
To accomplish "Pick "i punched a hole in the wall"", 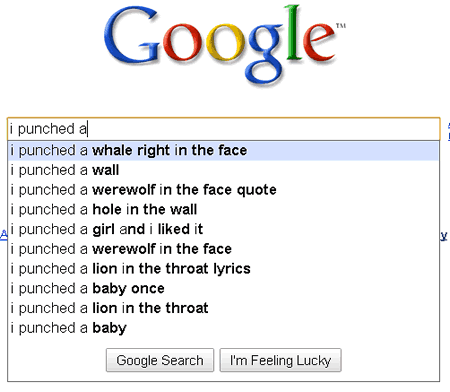I will pos(223,210).
